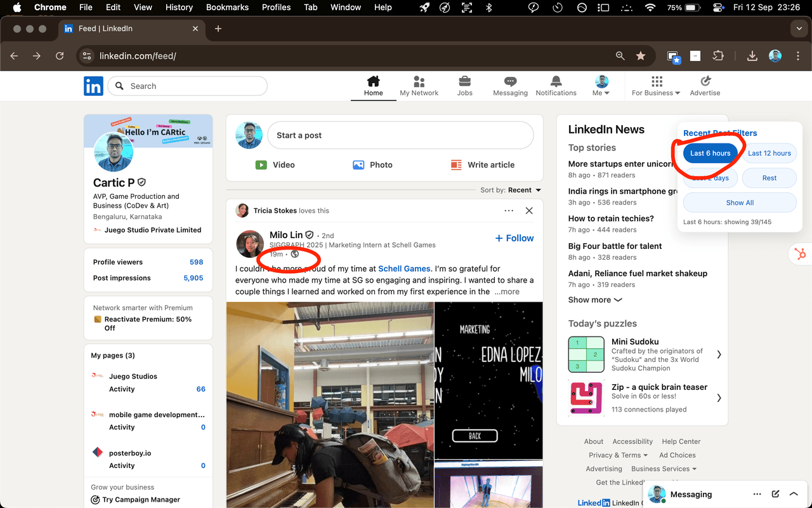Dismiss Milo Lin's post with the X
This screenshot has height=508, width=812.
coord(529,211)
